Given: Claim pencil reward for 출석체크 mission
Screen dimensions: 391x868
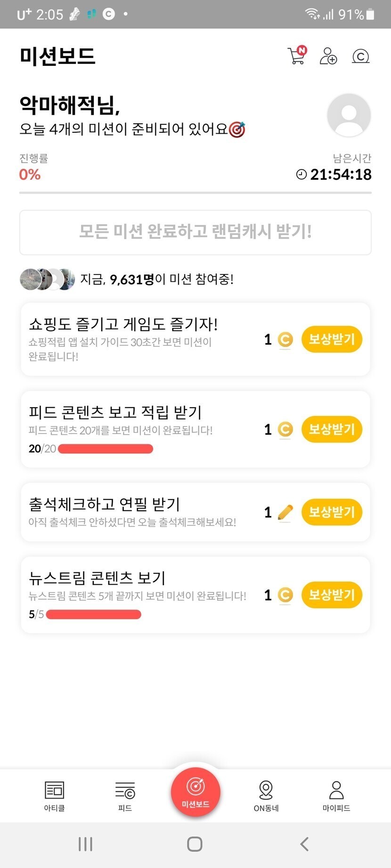Looking at the screenshot, I should 332,512.
